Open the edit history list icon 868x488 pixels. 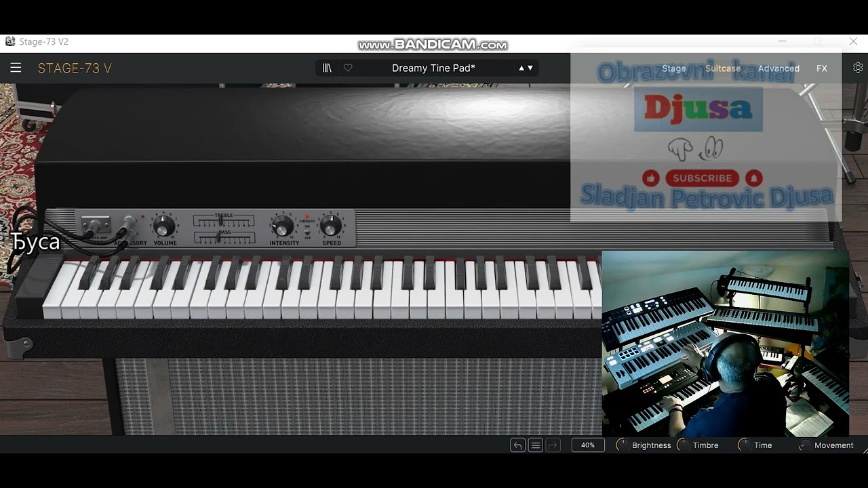coord(536,445)
